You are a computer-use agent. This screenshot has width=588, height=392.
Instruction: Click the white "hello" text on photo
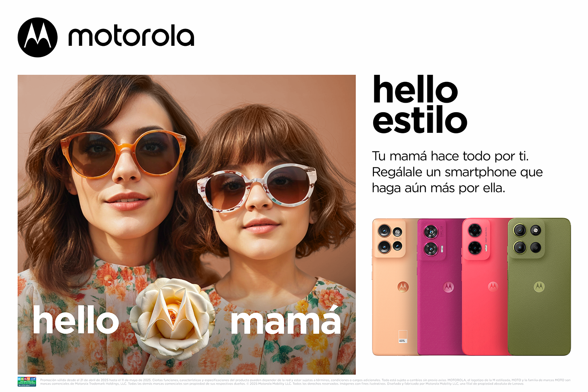76,320
